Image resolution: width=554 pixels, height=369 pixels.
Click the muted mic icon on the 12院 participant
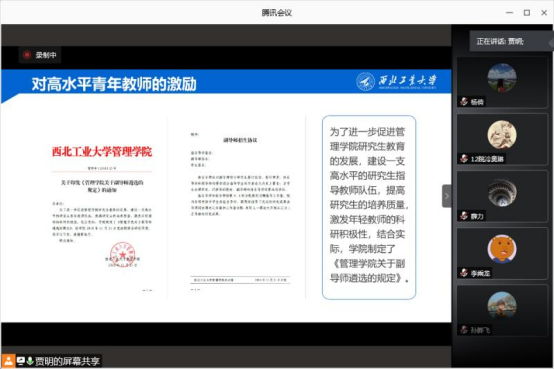tap(464, 158)
